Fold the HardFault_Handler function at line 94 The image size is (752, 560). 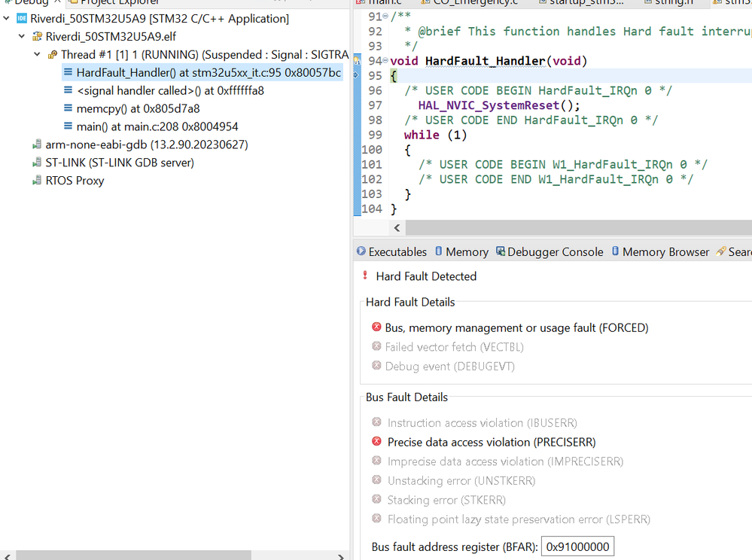pos(385,60)
